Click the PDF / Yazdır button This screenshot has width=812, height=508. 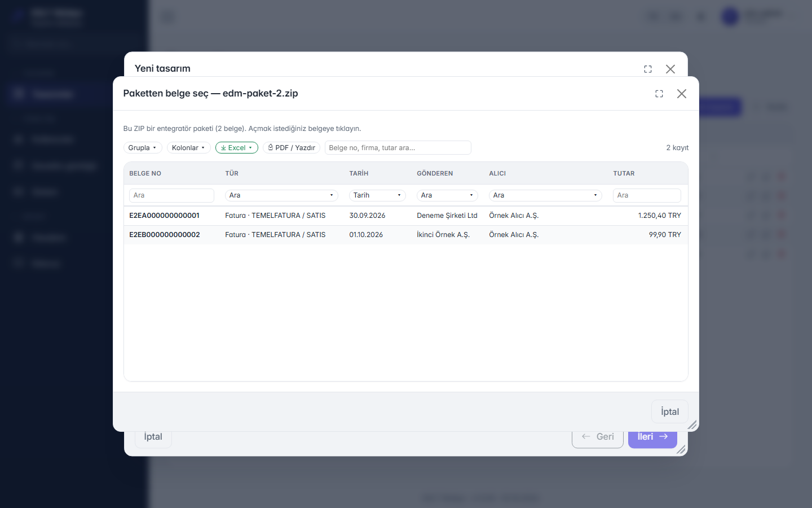click(292, 148)
